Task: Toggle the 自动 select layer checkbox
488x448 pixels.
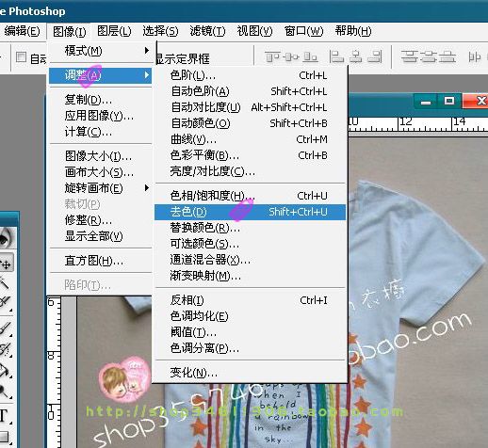Action: tap(21, 57)
